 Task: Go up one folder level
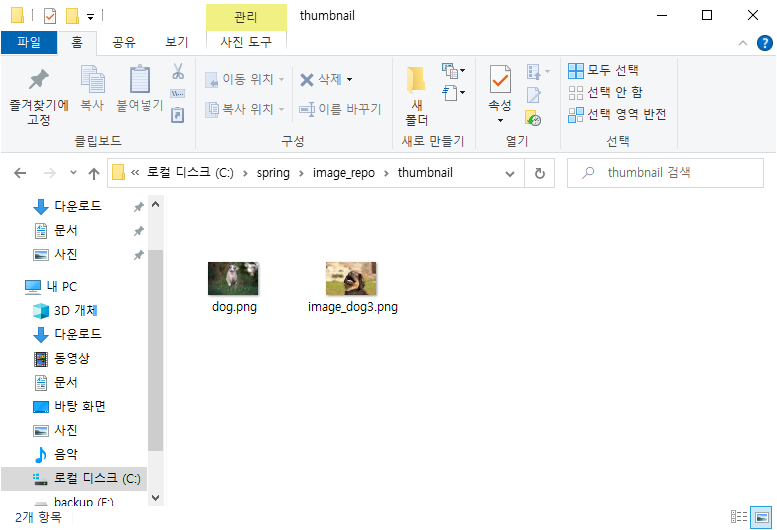[x=94, y=173]
